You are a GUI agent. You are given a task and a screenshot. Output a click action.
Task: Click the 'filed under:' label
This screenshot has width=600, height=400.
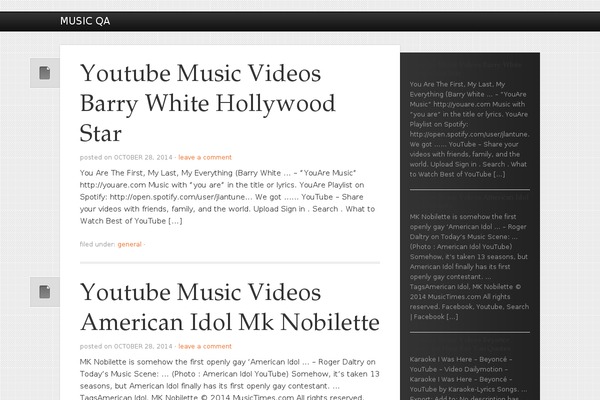pos(97,244)
